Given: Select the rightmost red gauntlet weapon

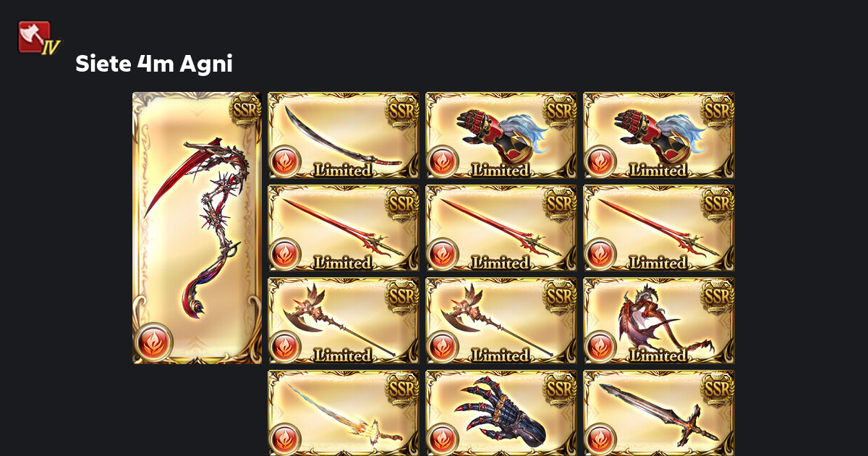Looking at the screenshot, I should pos(659,135).
